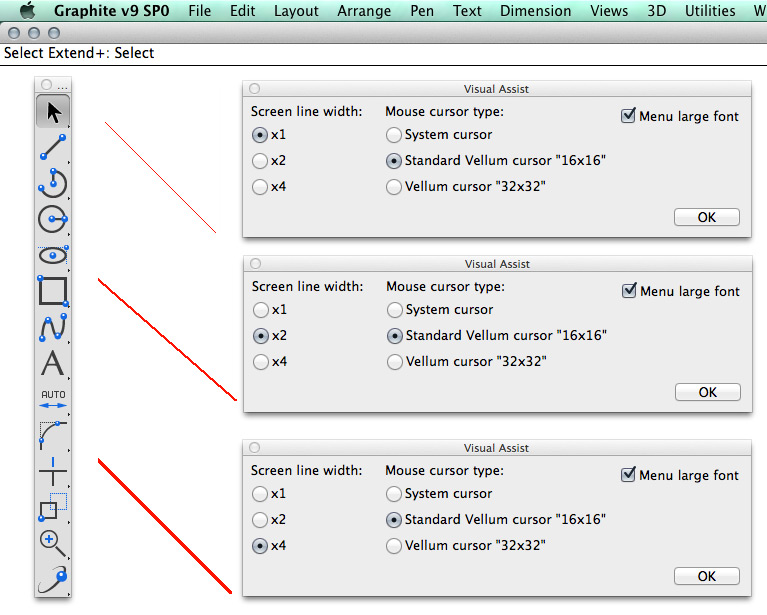Close the middle Visual Assist dialog

[255, 264]
